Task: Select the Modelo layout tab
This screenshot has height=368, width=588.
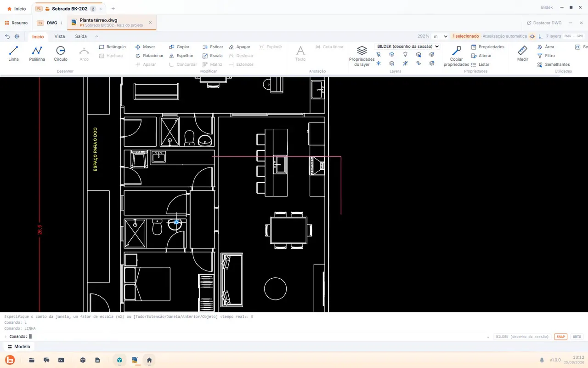Action: tap(19, 346)
